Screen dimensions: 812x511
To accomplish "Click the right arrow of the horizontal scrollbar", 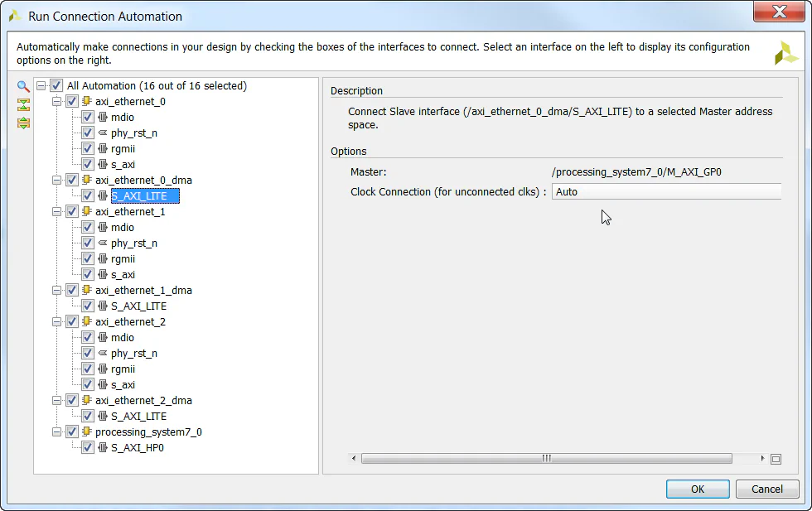I will click(761, 457).
